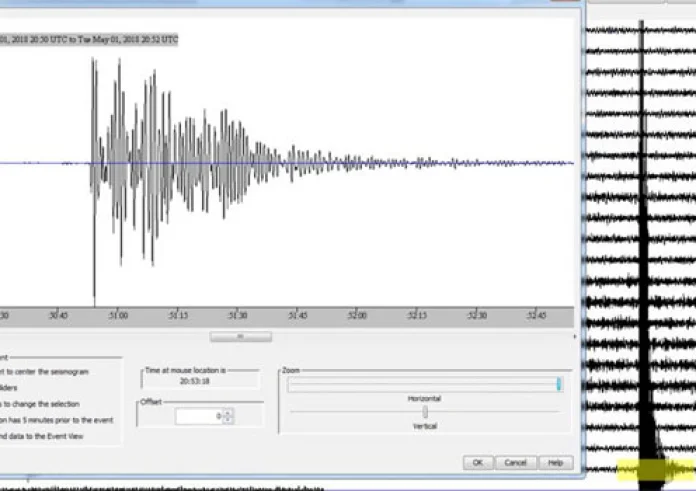Click the 52:00 tick on the time axis
Viewport: 696px width, 491px height.
[357, 315]
